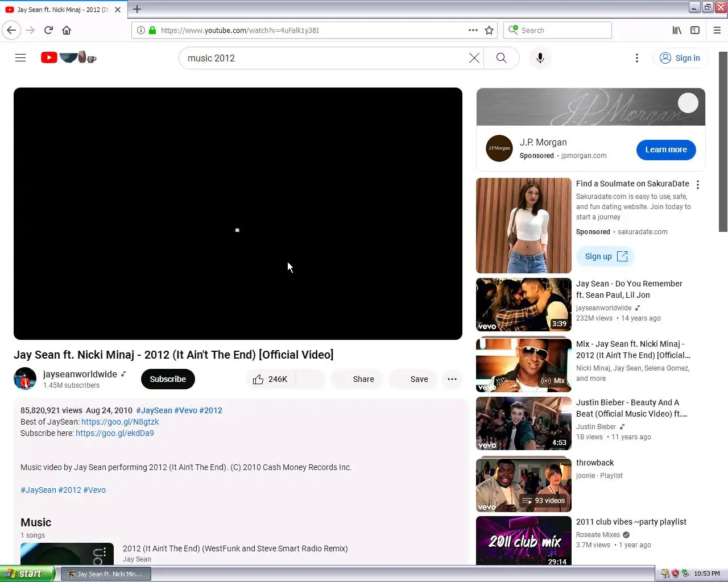Click J.P. Morgan Learn more button

pos(666,150)
